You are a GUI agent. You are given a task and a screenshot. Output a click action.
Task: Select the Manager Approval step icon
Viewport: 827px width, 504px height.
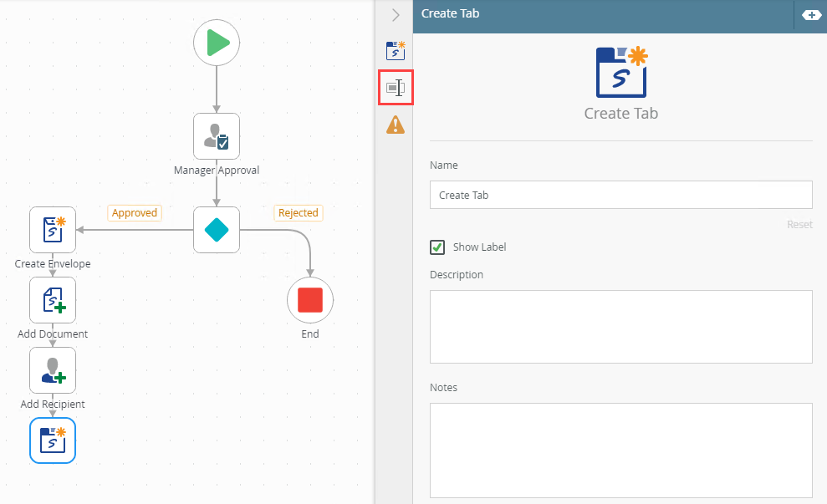(x=217, y=136)
